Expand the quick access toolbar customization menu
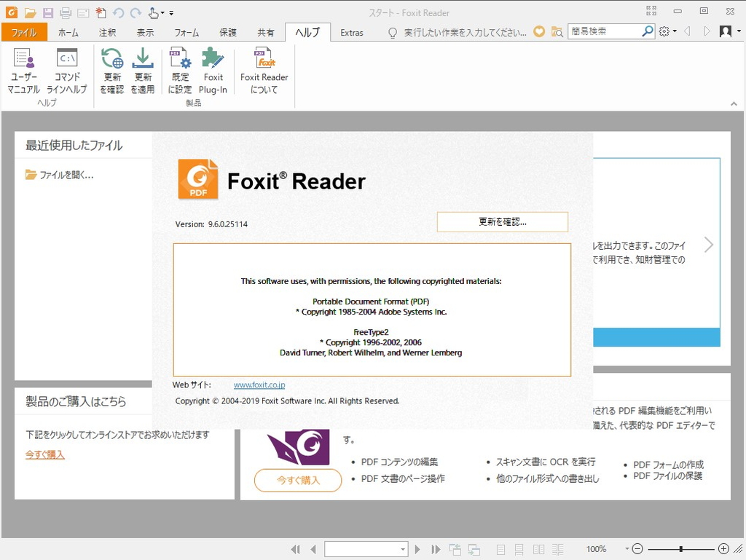746x560 pixels. [x=173, y=12]
